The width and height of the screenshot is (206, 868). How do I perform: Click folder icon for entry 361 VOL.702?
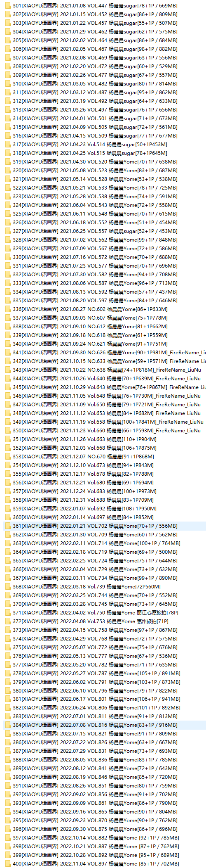click(8, 526)
